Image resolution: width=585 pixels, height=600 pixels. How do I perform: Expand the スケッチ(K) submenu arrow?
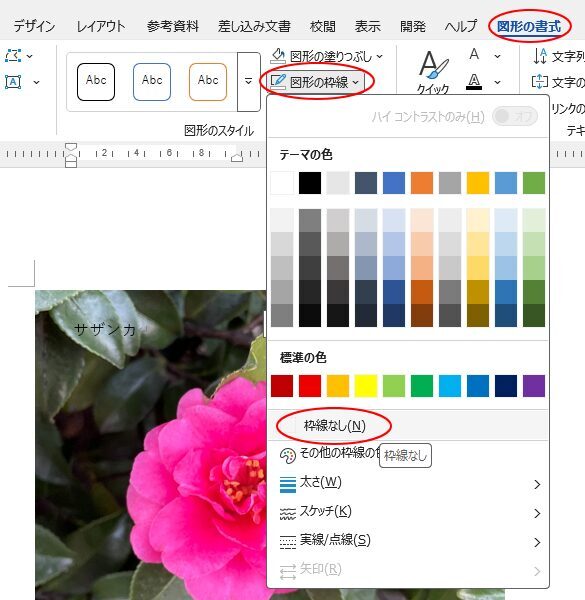click(x=537, y=513)
